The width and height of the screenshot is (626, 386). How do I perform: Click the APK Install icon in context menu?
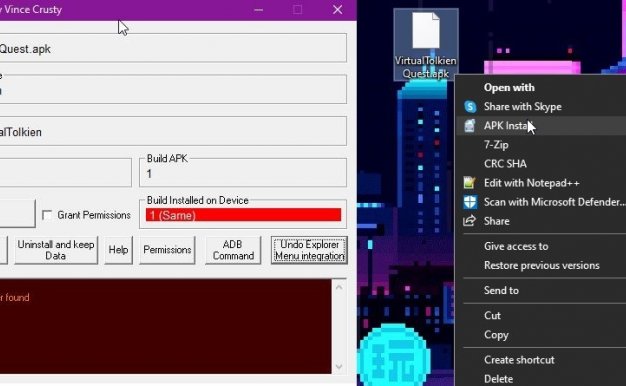tap(470, 126)
